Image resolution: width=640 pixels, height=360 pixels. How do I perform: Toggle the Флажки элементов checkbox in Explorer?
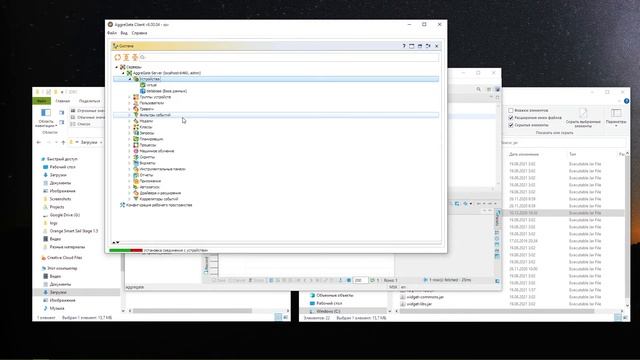coord(511,111)
